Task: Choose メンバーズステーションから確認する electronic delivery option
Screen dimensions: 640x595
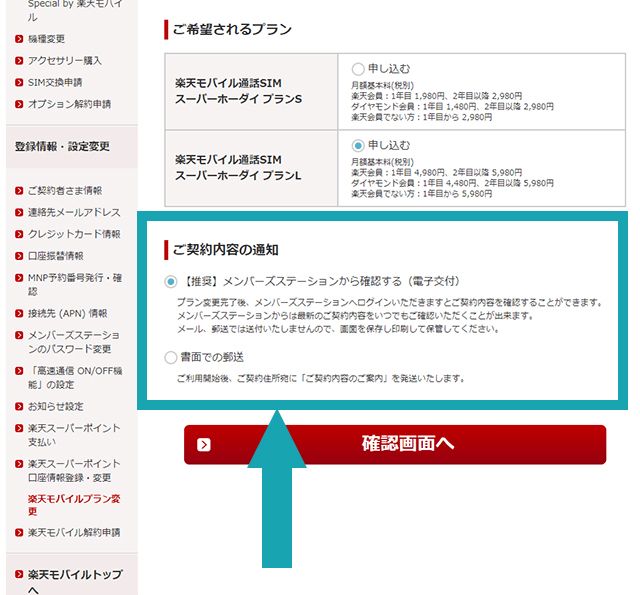Action: [171, 282]
